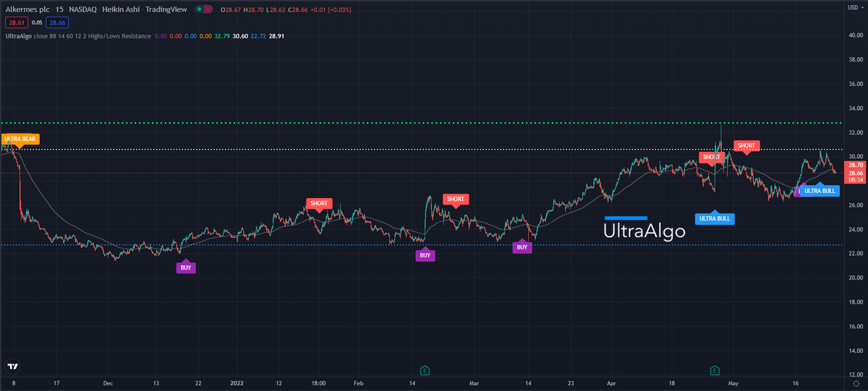Select the late February SHORT signal label
This screenshot has height=391, width=868.
pos(456,199)
